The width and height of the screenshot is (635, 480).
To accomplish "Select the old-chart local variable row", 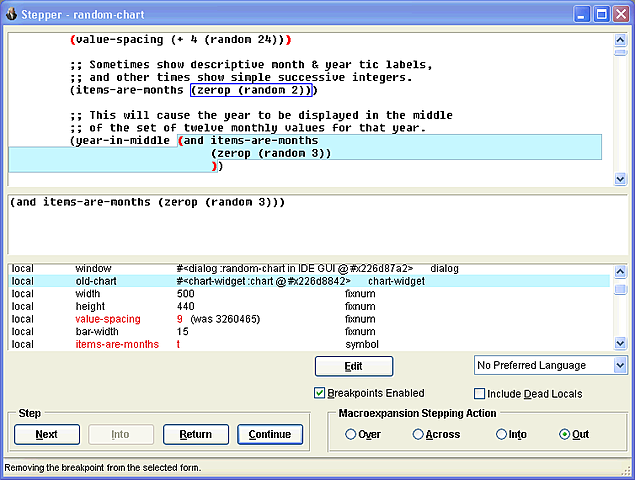I will pos(309,281).
